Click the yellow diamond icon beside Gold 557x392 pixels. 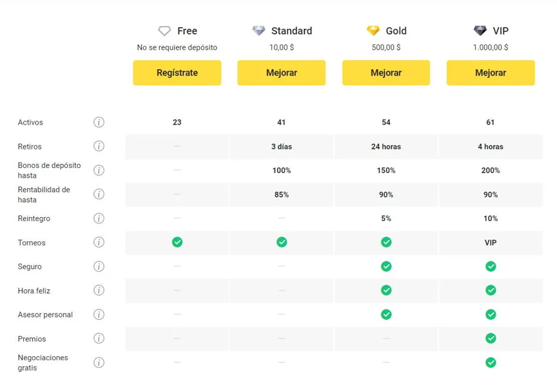click(x=373, y=31)
